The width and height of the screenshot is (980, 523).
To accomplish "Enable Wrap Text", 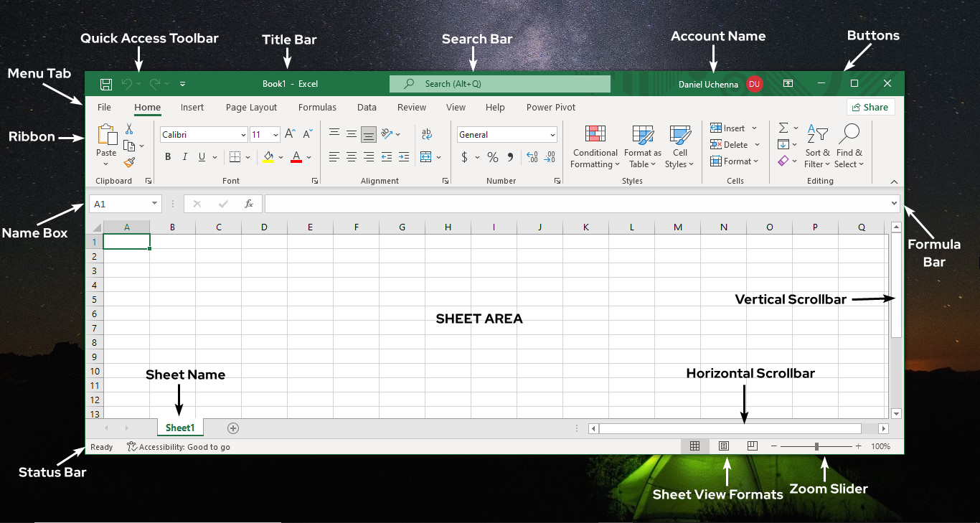I will [427, 134].
